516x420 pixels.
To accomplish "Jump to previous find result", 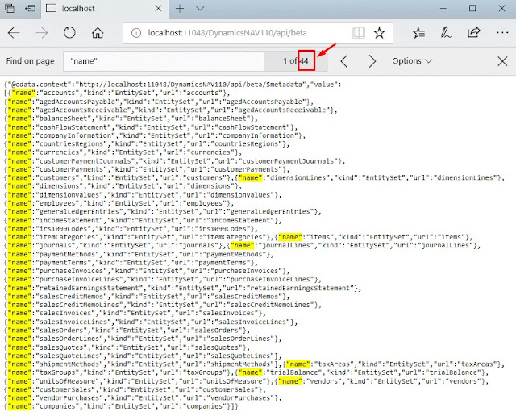I will (x=344, y=61).
